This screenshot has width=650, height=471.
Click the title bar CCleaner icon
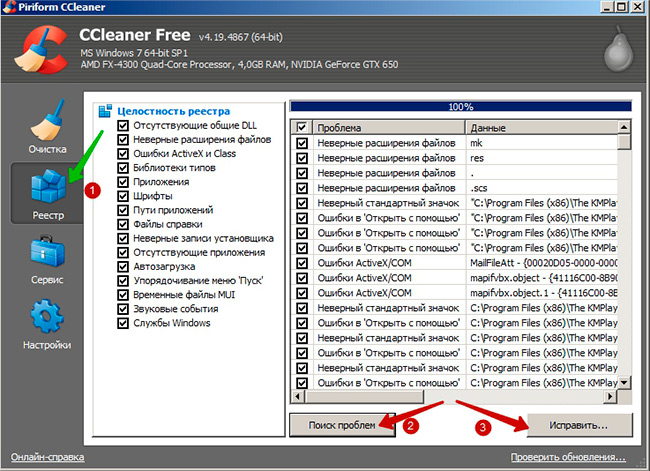click(x=11, y=9)
